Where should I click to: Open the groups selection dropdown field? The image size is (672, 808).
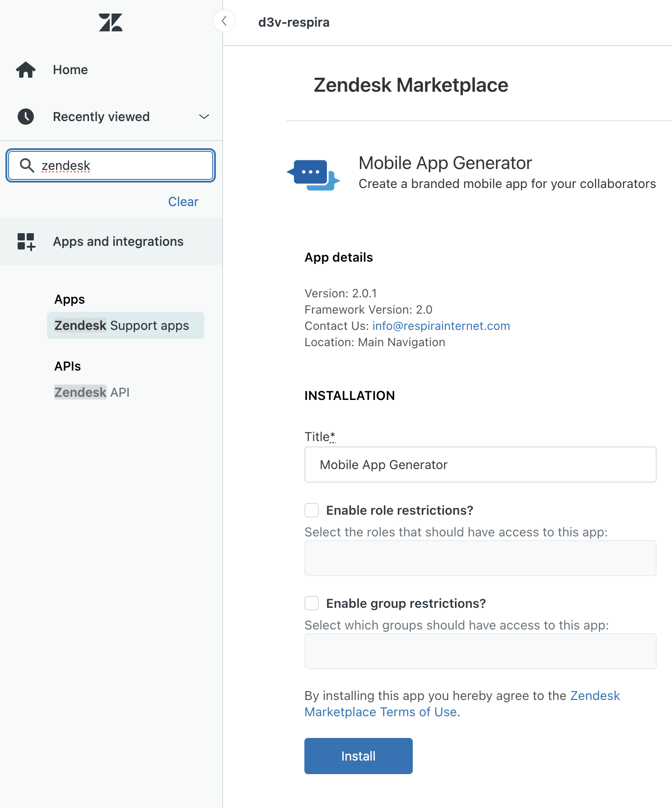[x=480, y=651]
